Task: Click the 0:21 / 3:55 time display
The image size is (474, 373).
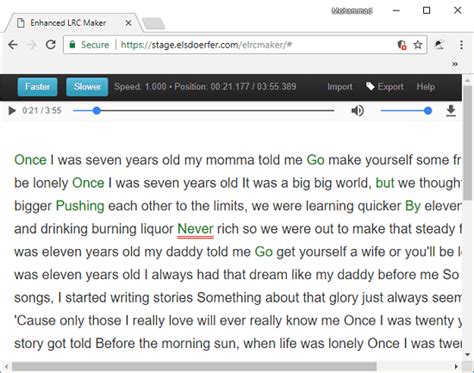Action: click(x=42, y=111)
